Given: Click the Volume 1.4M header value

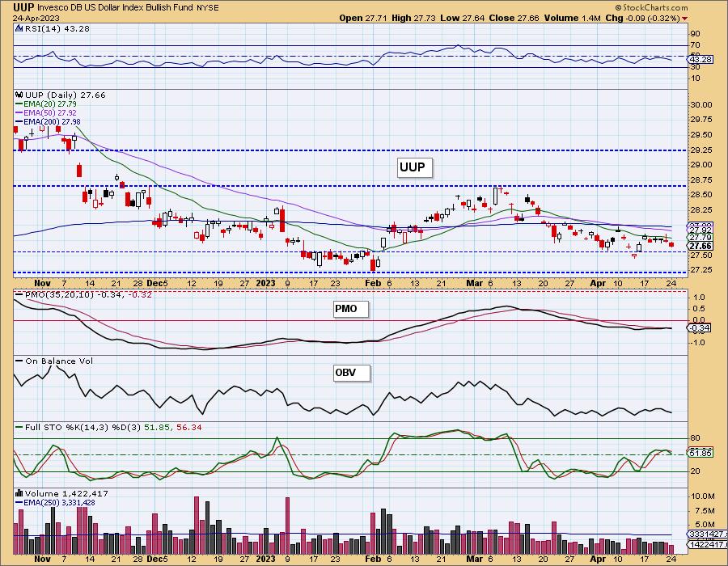Looking at the screenshot, I should click(x=572, y=18).
